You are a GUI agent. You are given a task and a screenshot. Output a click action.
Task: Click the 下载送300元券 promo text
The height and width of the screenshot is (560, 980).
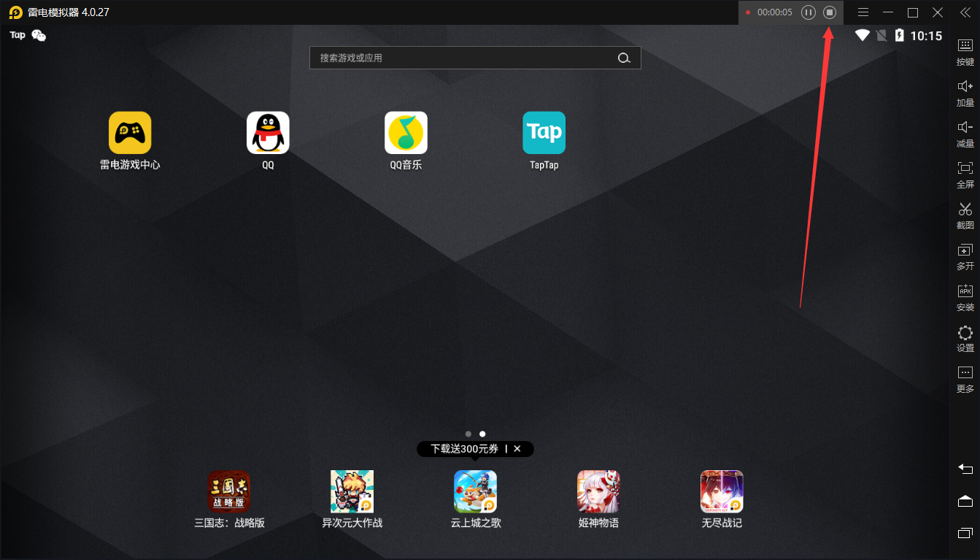(x=464, y=449)
